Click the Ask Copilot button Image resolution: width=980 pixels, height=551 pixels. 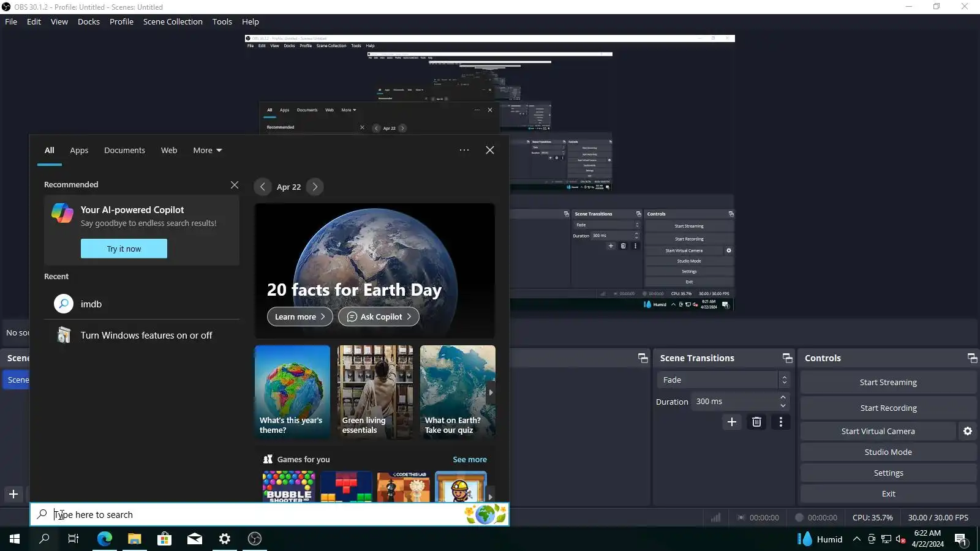[379, 317]
